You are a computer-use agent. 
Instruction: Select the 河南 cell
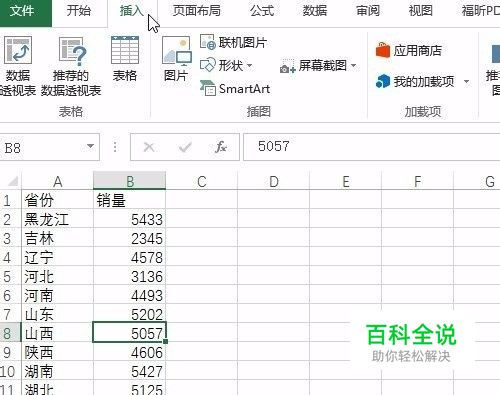(x=57, y=295)
